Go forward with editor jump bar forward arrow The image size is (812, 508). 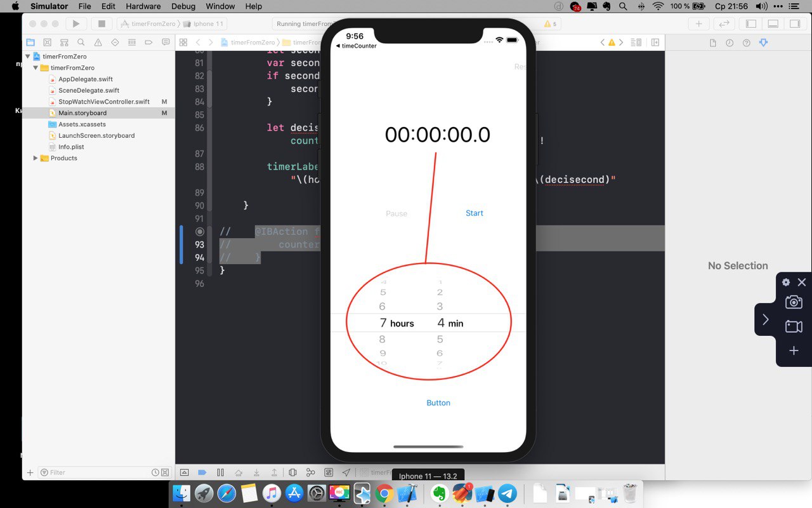click(212, 43)
